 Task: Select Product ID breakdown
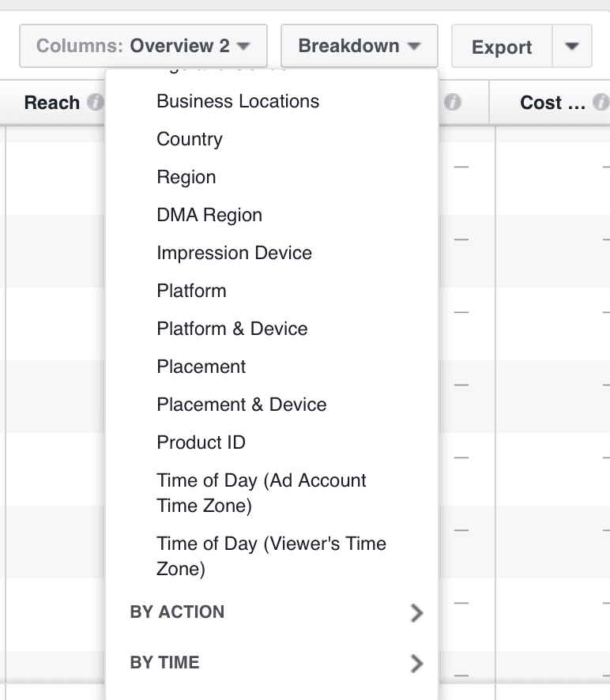pyautogui.click(x=201, y=442)
